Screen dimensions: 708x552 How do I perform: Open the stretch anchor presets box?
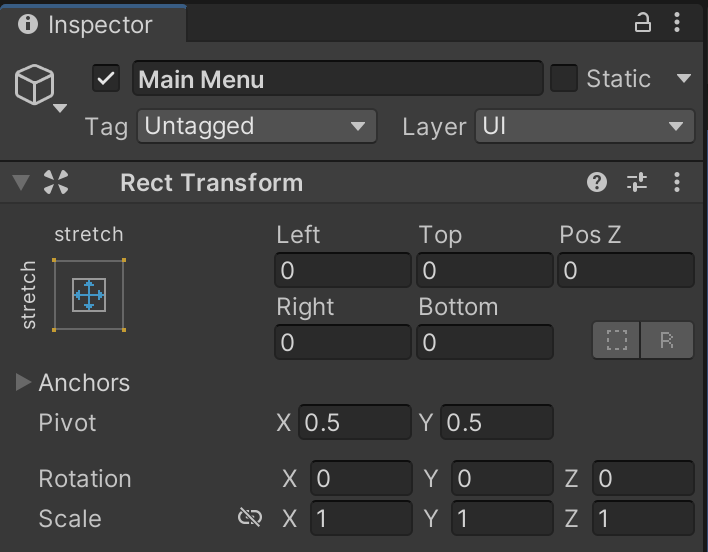(89, 294)
